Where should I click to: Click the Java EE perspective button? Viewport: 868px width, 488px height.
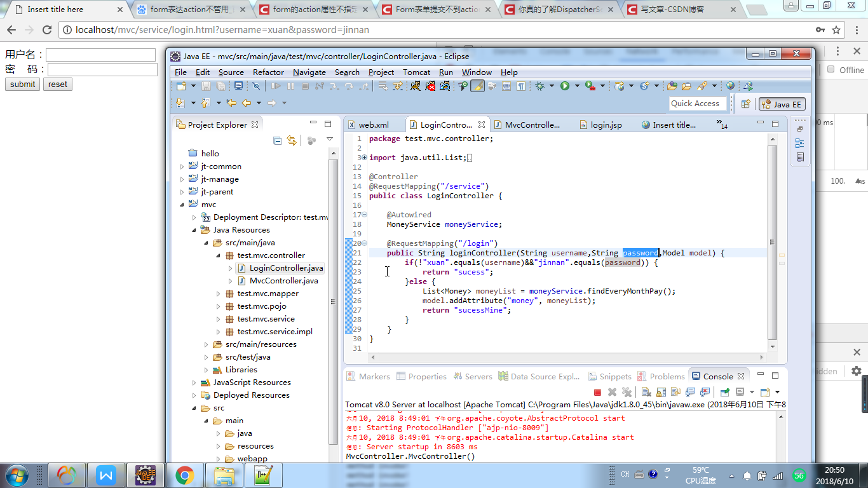[782, 104]
